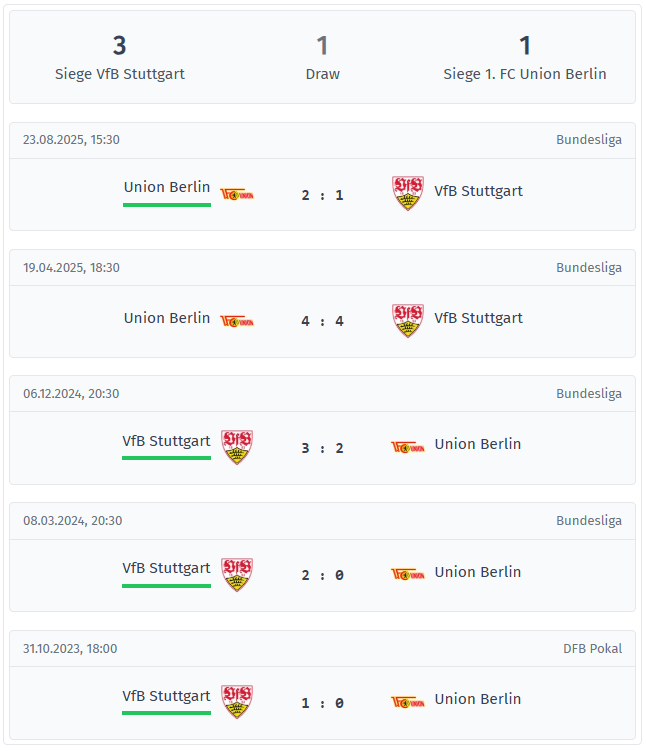The height and width of the screenshot is (751, 646).
Task: Click Siege 1. FC Union Berlin summary
Action: click(x=525, y=57)
